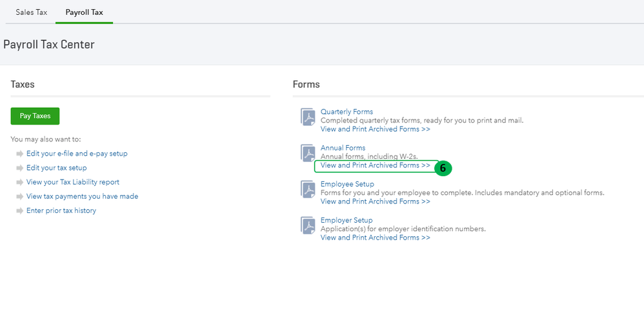Click 'Annual forms, including W-2s.' description

tap(369, 157)
